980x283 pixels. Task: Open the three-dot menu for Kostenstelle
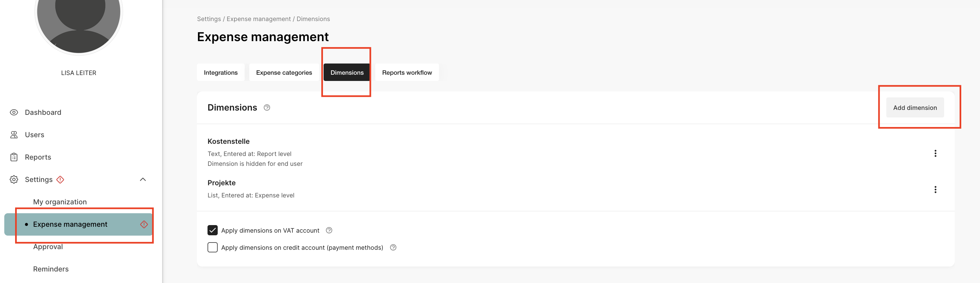click(935, 153)
